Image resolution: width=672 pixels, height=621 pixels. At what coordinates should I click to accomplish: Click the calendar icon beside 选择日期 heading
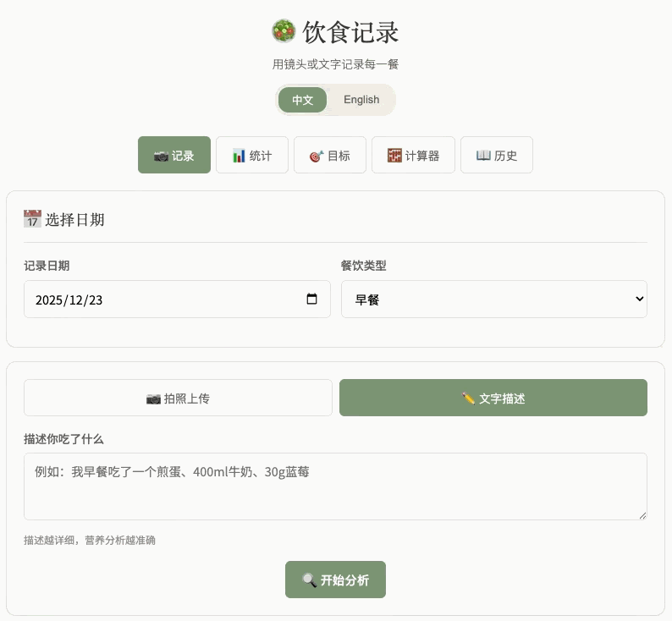pyautogui.click(x=32, y=220)
